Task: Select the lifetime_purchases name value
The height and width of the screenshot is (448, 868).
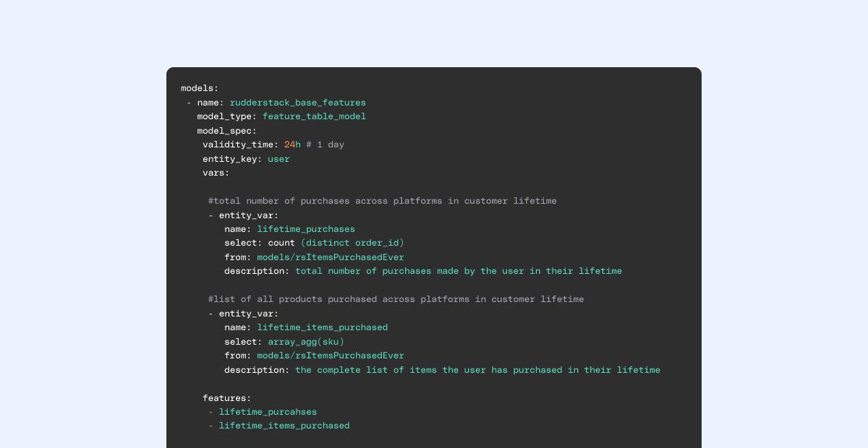Action: tap(306, 229)
